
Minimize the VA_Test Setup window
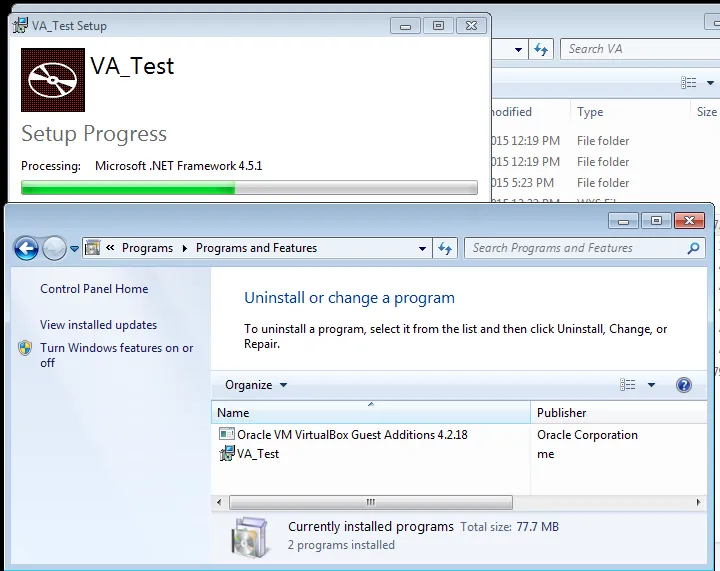point(405,26)
